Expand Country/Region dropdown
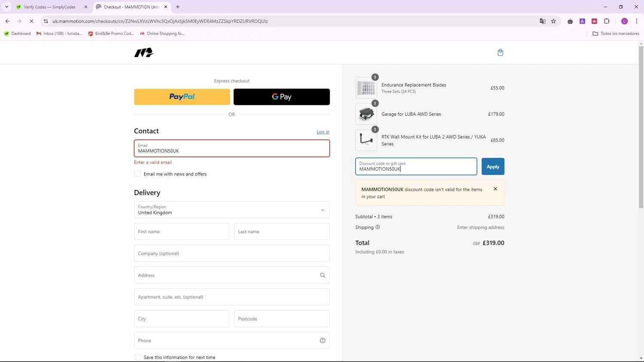The image size is (644, 362). pyautogui.click(x=232, y=210)
